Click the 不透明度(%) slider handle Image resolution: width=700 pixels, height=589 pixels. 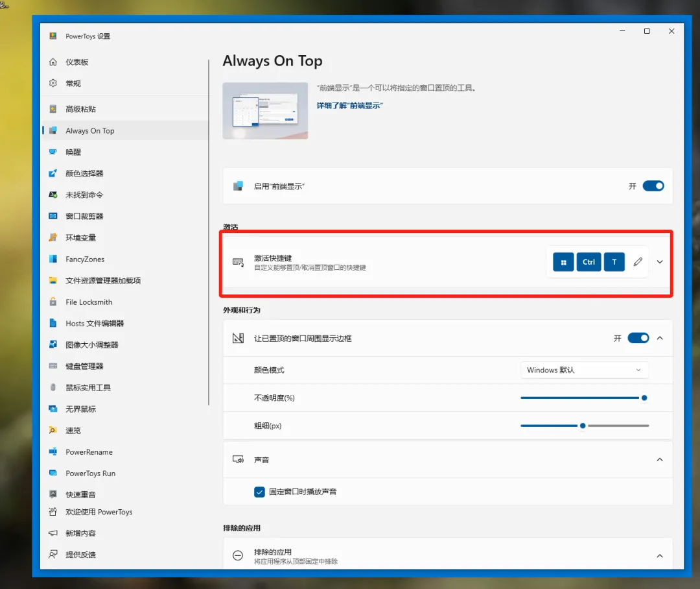pos(644,398)
